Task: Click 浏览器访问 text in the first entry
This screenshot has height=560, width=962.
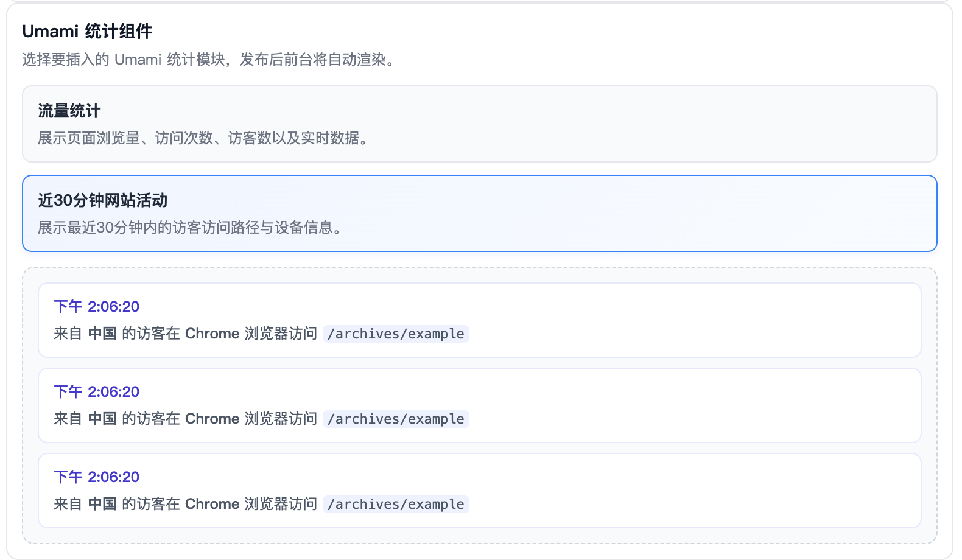Action: pos(281,334)
